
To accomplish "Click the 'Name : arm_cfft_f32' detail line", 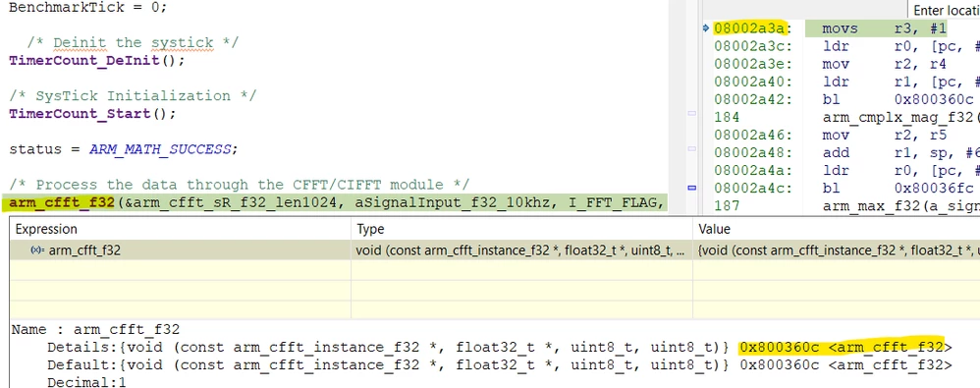I will (95, 329).
